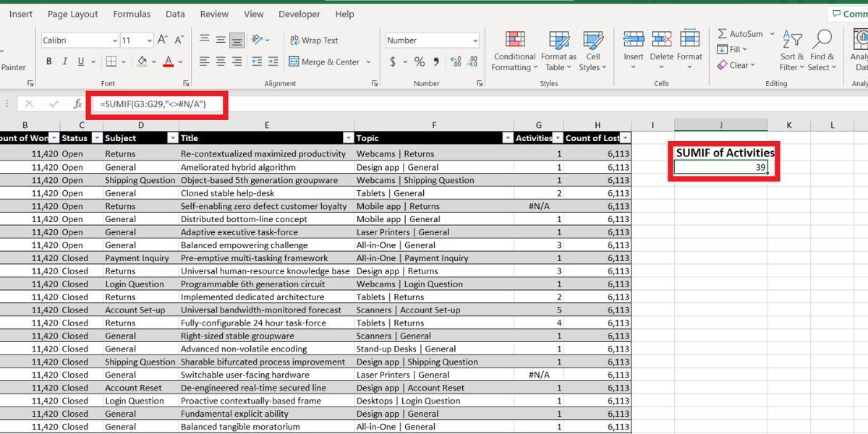Open Conditional Formatting options
The image size is (868, 434).
click(x=514, y=49)
